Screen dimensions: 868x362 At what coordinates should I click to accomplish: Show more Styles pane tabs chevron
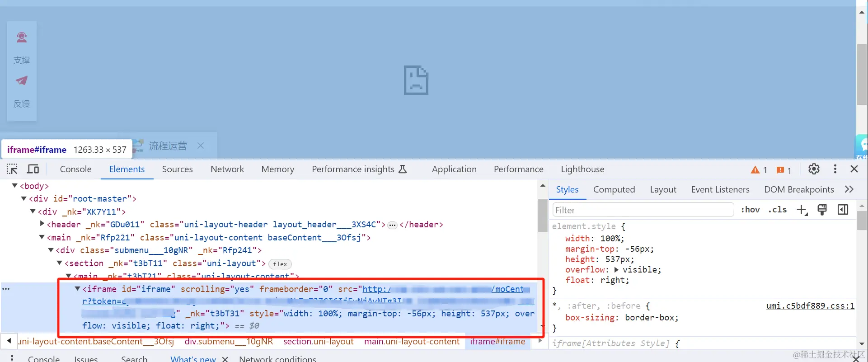pos(849,189)
